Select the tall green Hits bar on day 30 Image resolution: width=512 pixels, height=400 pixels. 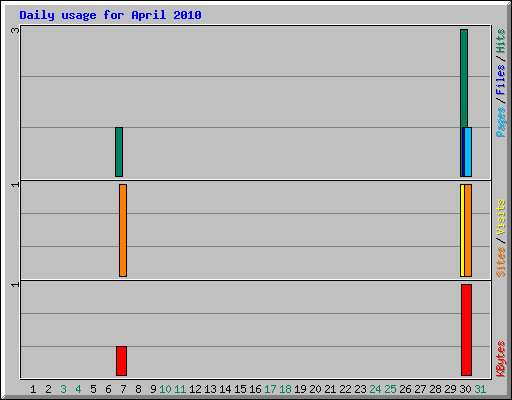tap(464, 78)
